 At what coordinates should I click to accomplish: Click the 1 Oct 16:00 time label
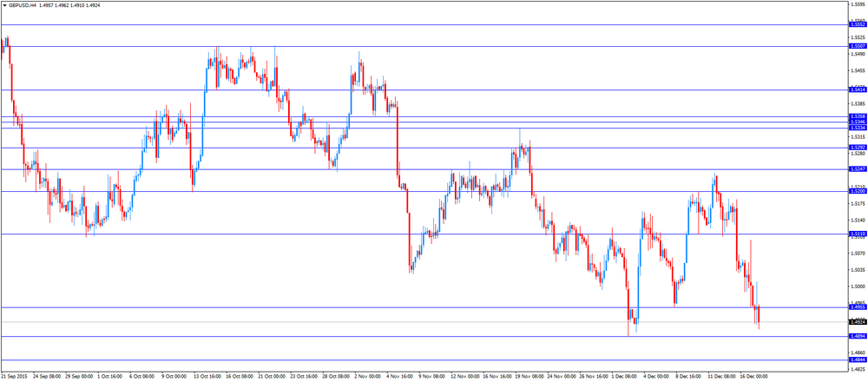click(110, 378)
